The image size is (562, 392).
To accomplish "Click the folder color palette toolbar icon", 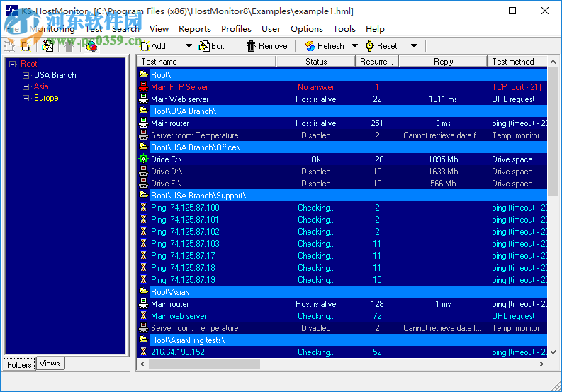I will pyautogui.click(x=91, y=46).
